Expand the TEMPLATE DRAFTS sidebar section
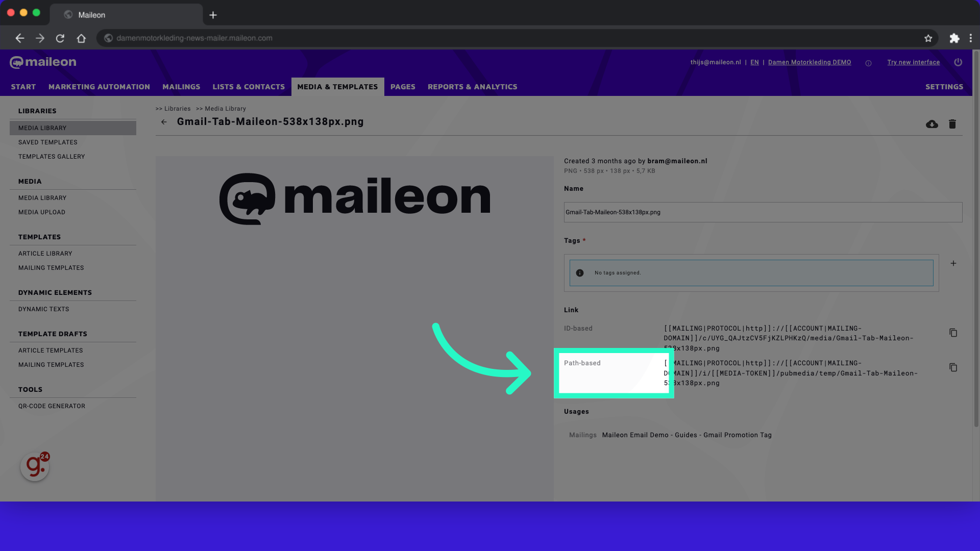 tap(53, 334)
